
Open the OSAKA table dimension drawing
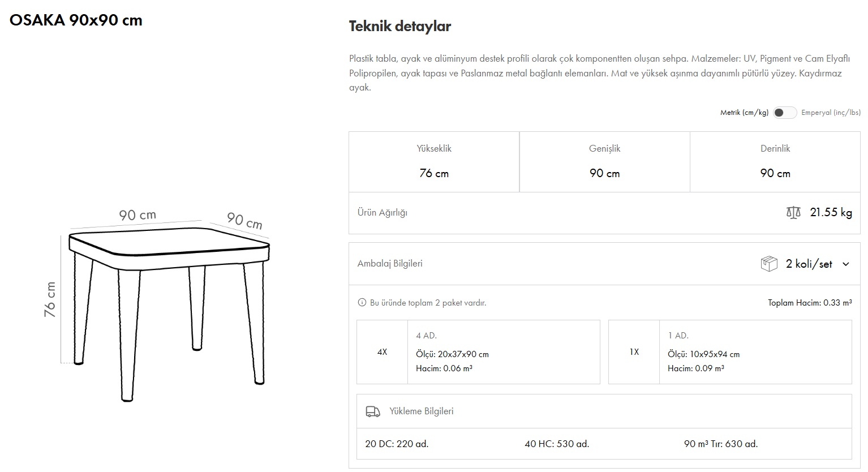[x=164, y=306]
